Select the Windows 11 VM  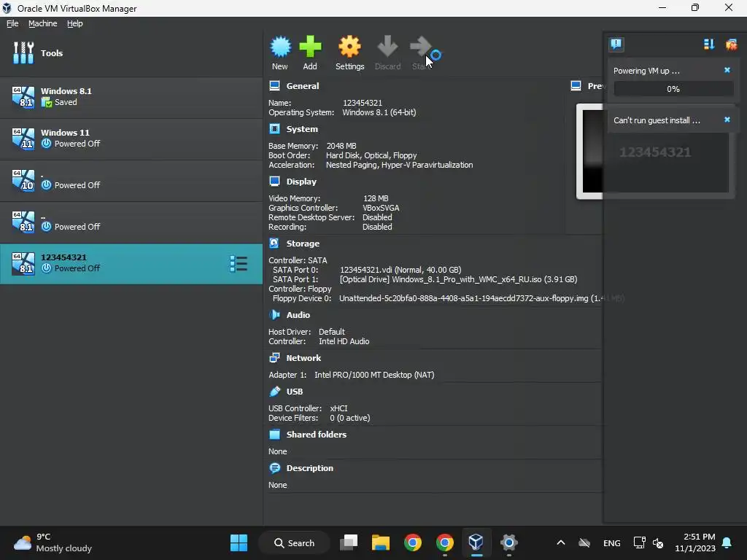(x=131, y=139)
